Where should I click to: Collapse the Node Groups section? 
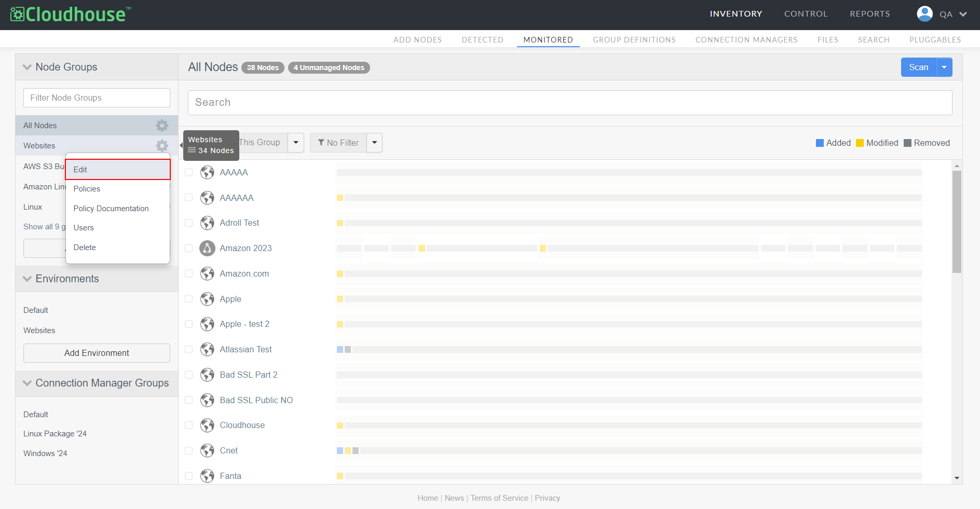[28, 67]
